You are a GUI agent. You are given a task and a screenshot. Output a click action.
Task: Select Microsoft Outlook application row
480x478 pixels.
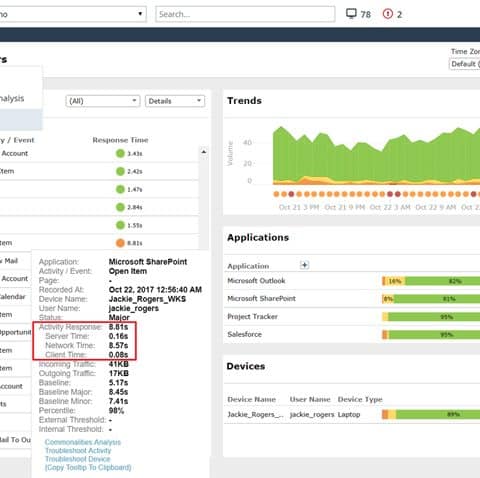[x=353, y=281]
